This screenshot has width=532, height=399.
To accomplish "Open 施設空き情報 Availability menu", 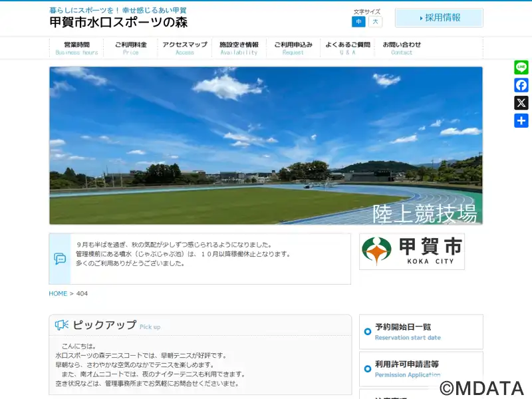I will click(x=239, y=48).
